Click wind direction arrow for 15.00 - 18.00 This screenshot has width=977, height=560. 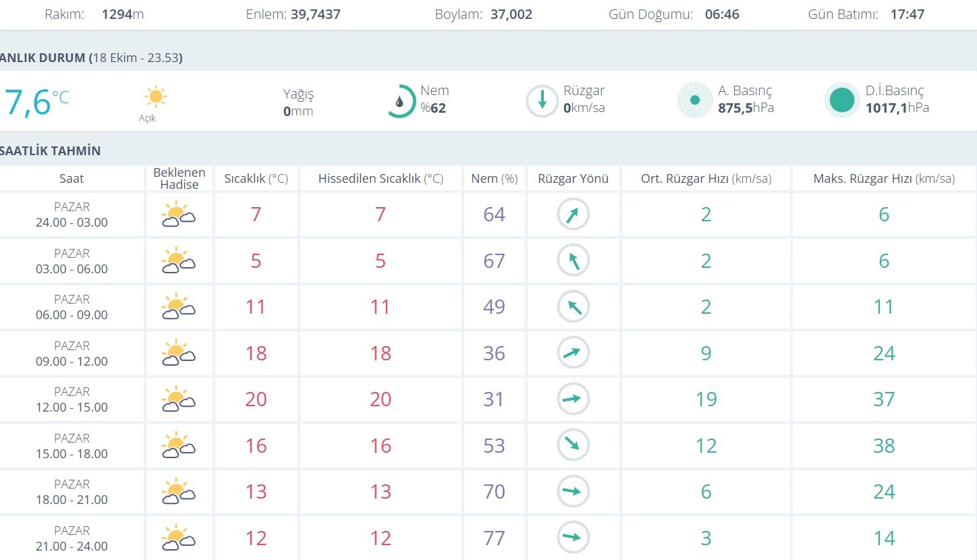[573, 445]
